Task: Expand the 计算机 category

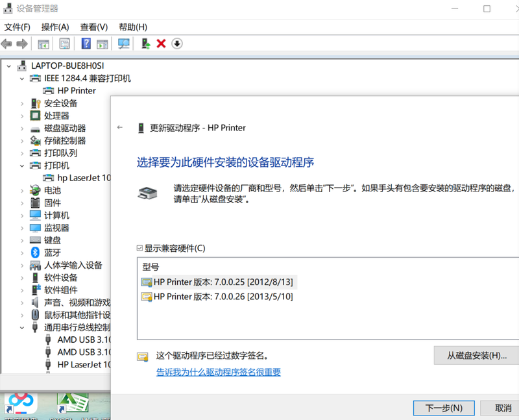Action: (x=22, y=216)
